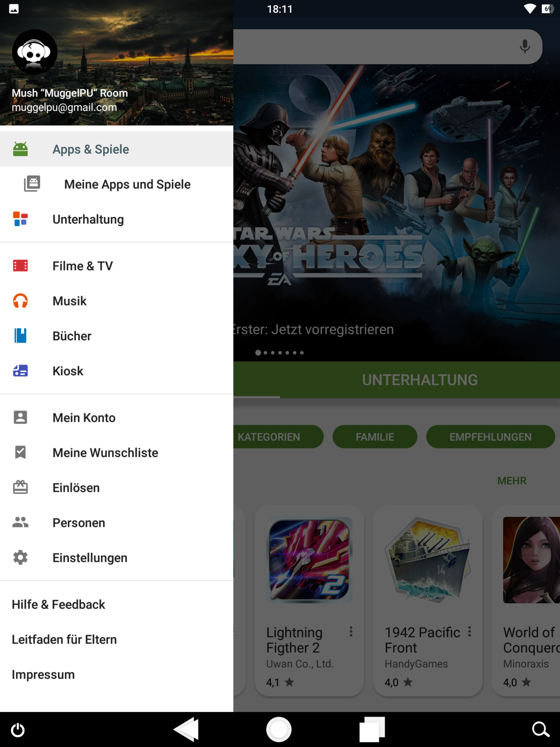Tap the microphone voice search icon

point(525,46)
